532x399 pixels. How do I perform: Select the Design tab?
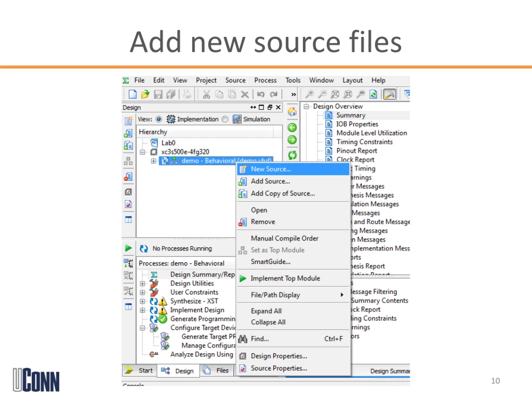coord(178,371)
